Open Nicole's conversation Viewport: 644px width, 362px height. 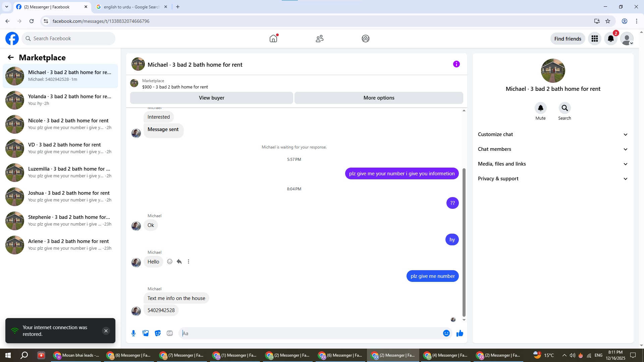click(60, 124)
